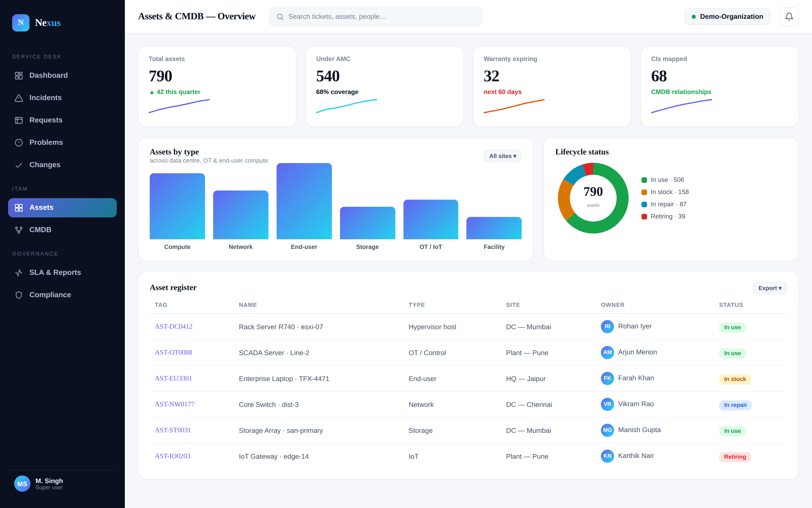Click Manish Gupta's MG avatar
Screen dimensions: 812x508
pyautogui.click(x=607, y=430)
